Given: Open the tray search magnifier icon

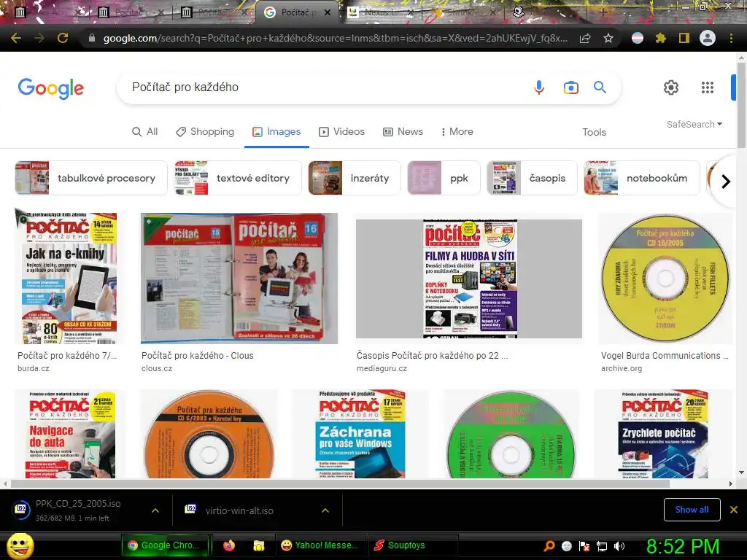Looking at the screenshot, I should pyautogui.click(x=549, y=546).
